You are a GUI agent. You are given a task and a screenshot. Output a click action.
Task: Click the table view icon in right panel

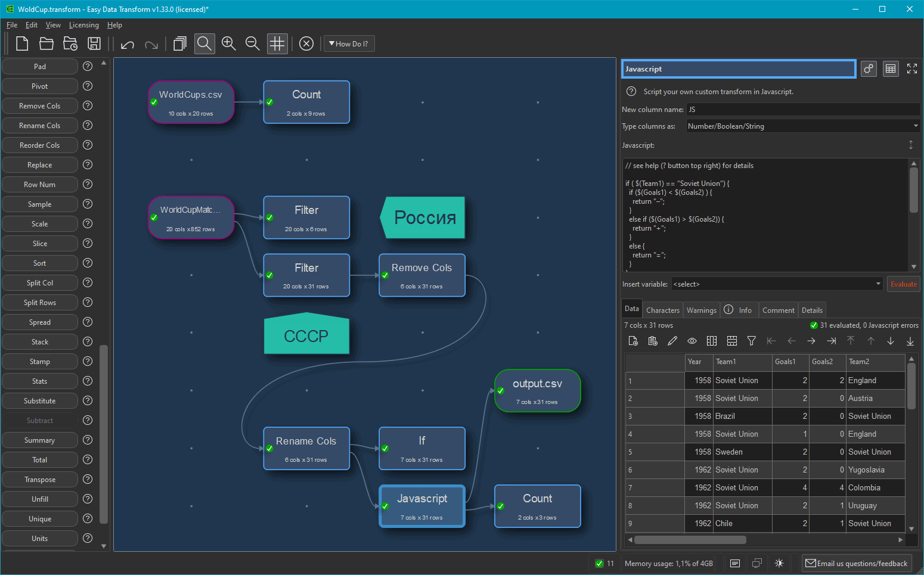coord(891,69)
